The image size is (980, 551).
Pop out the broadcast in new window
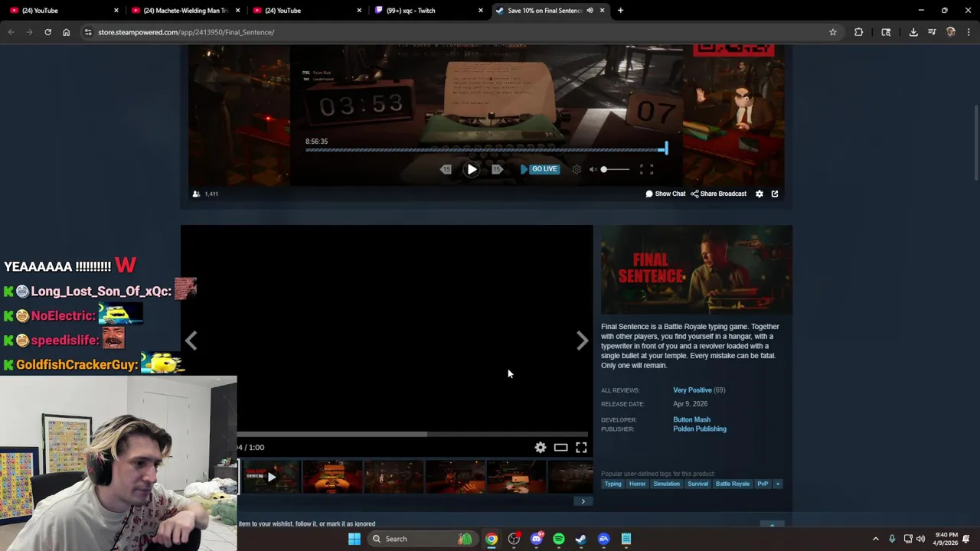coord(775,194)
